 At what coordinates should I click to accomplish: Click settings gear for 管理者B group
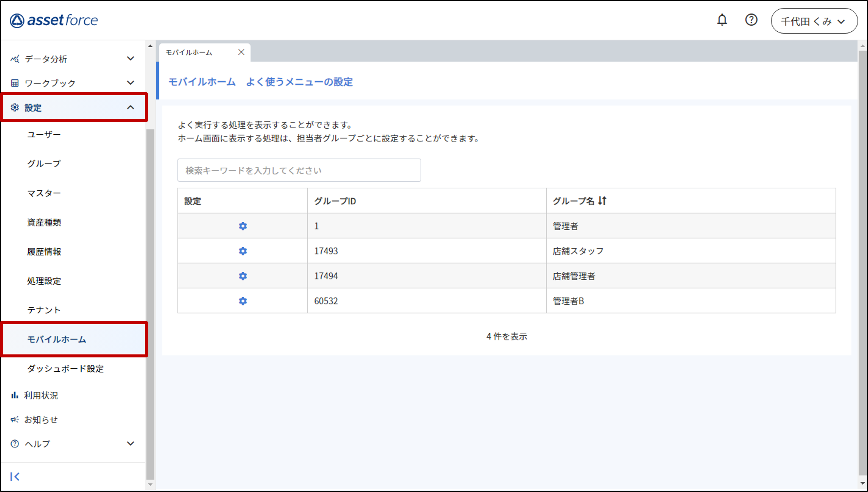242,301
